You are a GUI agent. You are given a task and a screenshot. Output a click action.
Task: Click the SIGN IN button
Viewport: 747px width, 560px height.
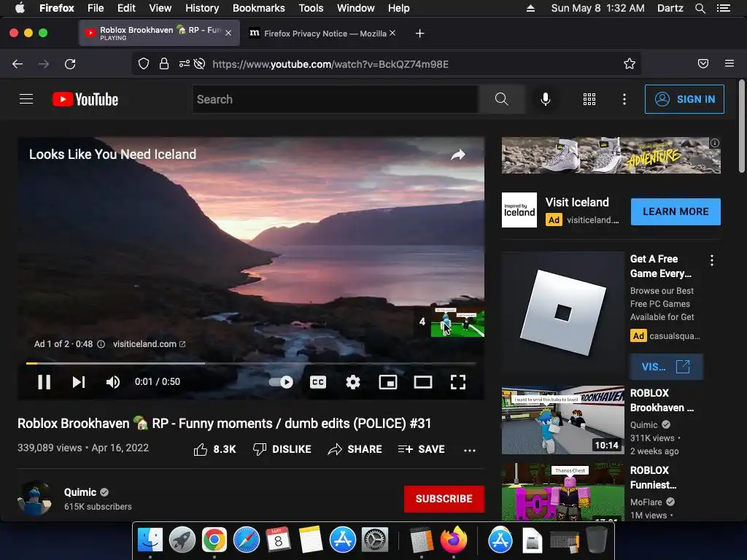[x=684, y=99]
